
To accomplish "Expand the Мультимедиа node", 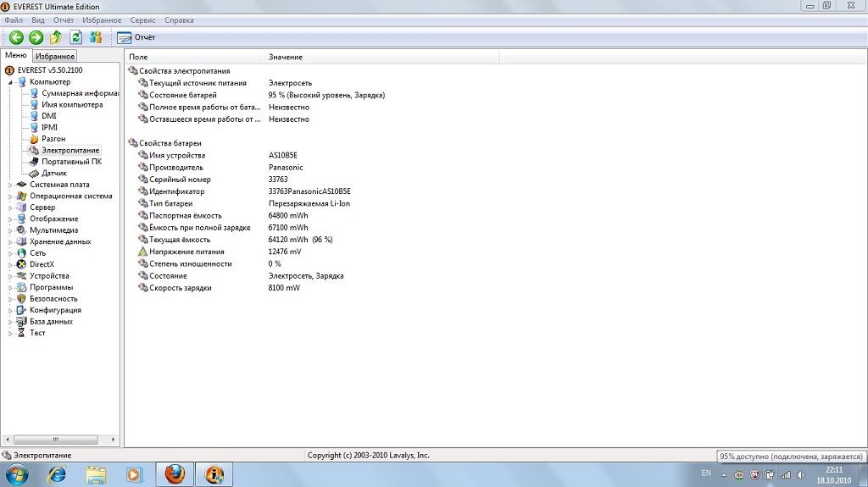I will pos(10,230).
